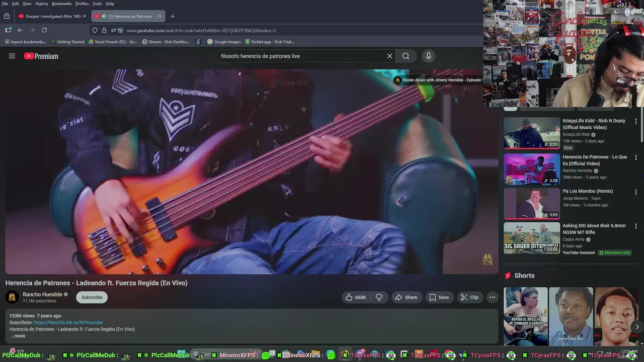Start voice search with microphone
Screen dimensions: 644x362
[428, 56]
